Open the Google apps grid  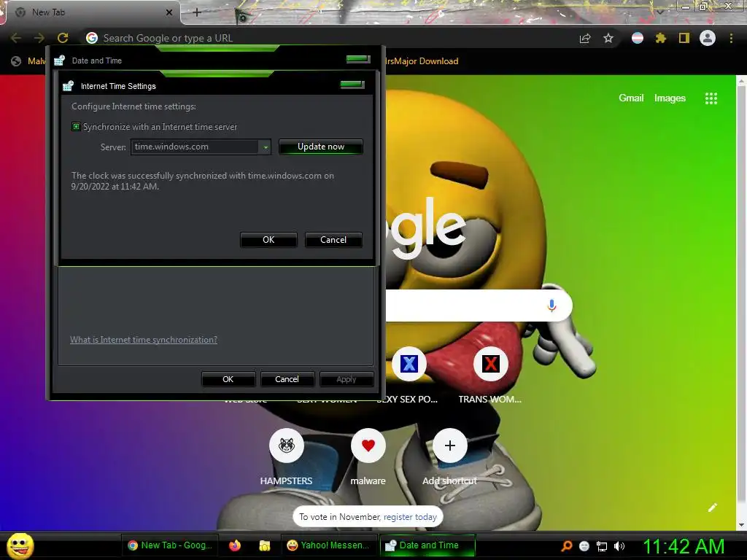(x=711, y=98)
